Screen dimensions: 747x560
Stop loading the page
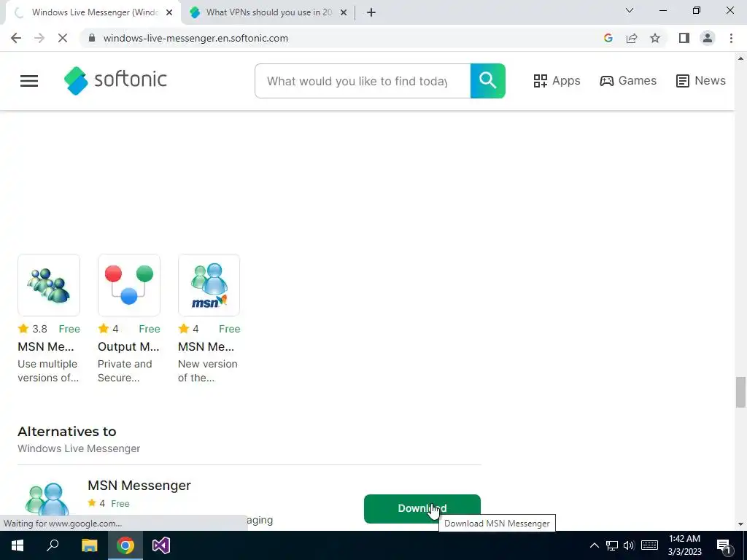coord(63,38)
